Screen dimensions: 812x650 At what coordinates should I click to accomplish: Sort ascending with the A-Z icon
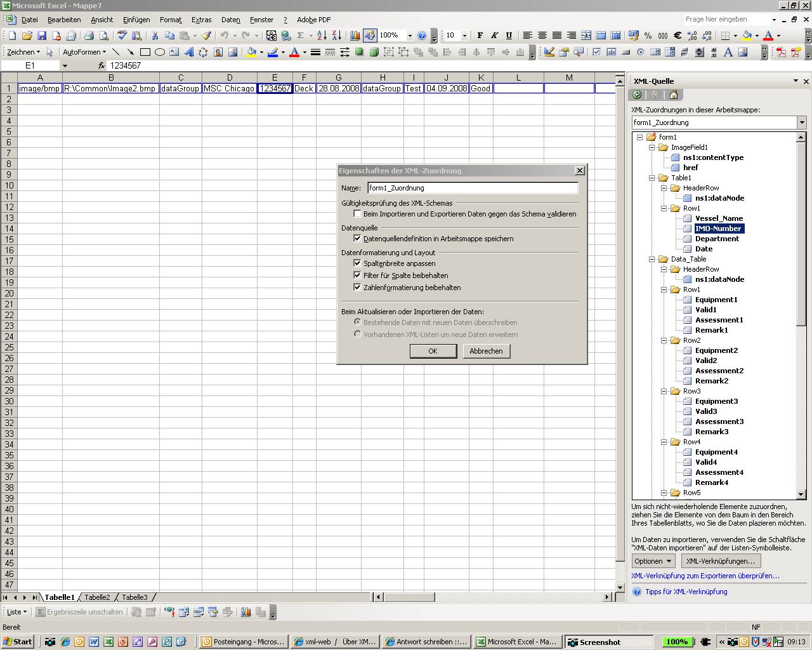pyautogui.click(x=322, y=36)
